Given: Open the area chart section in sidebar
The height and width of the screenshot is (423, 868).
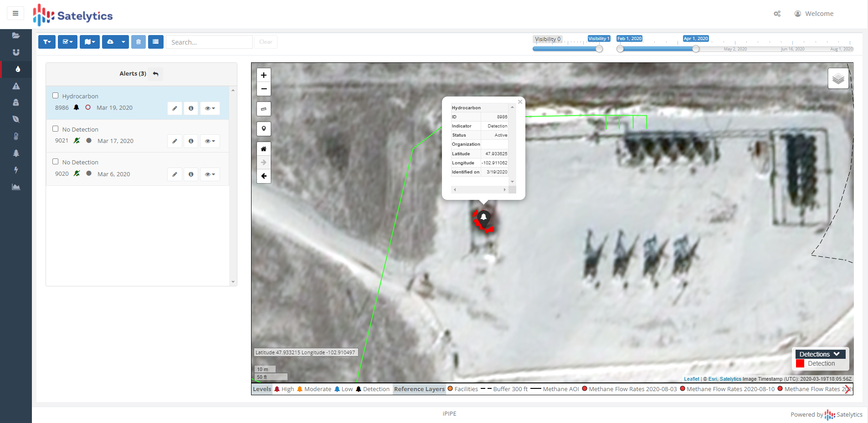Looking at the screenshot, I should click(x=16, y=187).
